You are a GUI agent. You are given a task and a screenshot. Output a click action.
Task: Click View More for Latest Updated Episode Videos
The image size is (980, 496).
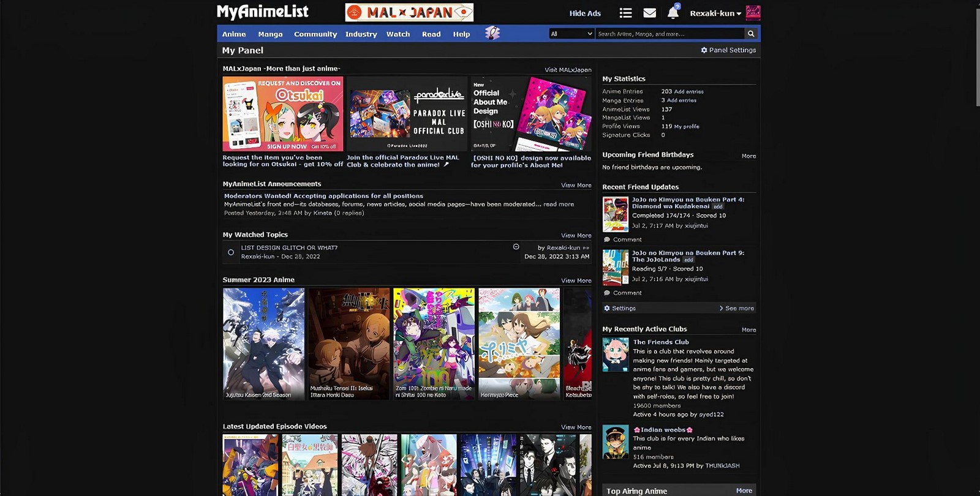click(x=576, y=427)
